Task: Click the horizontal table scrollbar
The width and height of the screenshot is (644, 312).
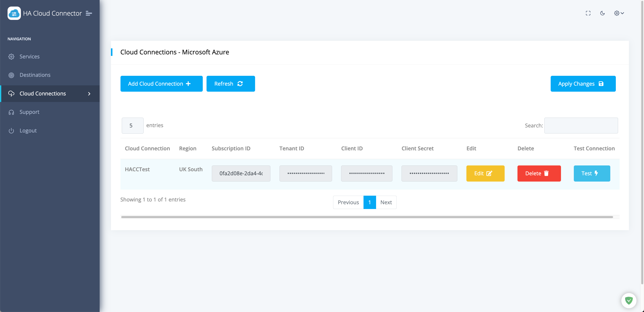Action: pos(367,217)
